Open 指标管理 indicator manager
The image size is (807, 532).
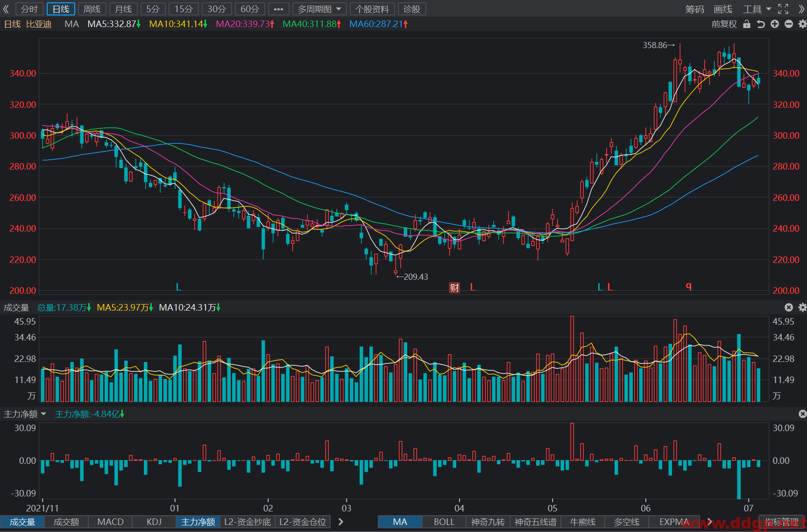click(x=782, y=522)
